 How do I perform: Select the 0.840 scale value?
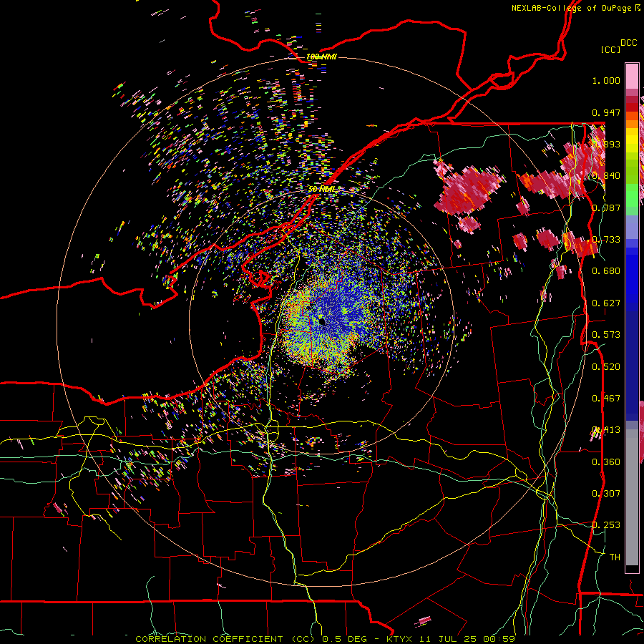[x=606, y=176]
